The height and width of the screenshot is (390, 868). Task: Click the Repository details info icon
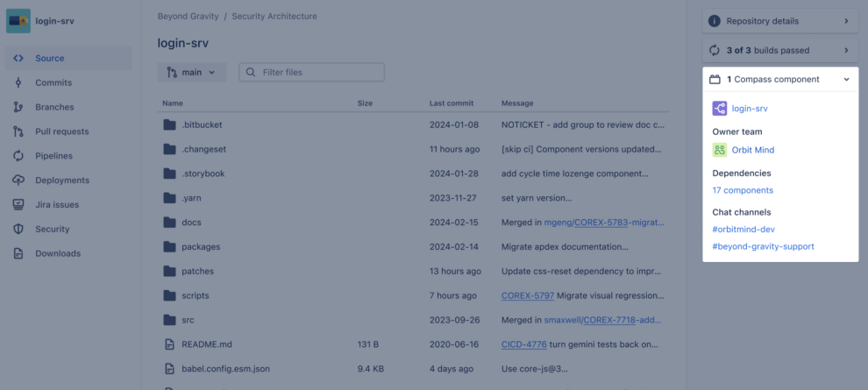click(715, 21)
